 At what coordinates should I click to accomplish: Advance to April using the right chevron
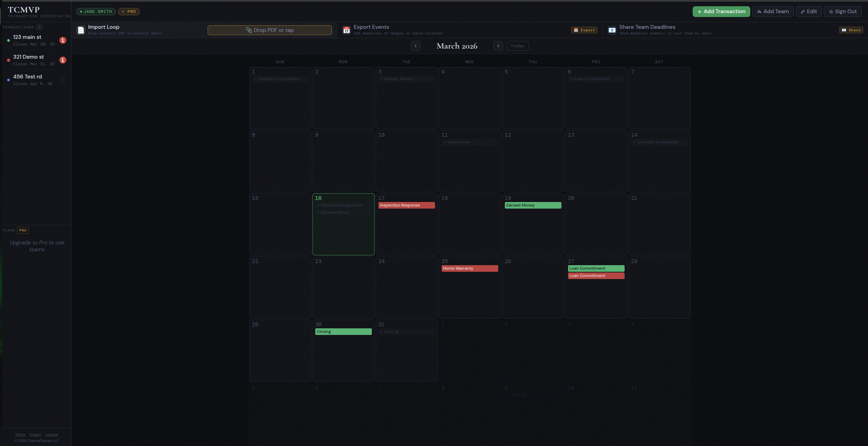498,45
